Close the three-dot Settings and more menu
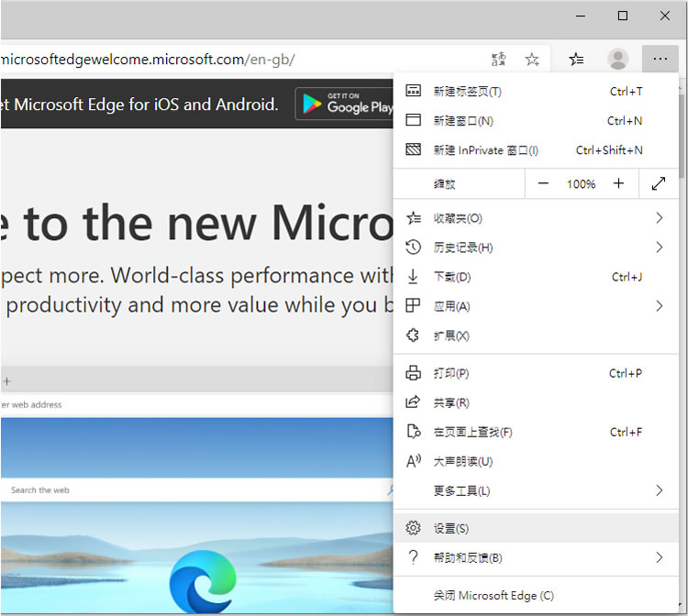This screenshot has width=688, height=616. tap(660, 59)
